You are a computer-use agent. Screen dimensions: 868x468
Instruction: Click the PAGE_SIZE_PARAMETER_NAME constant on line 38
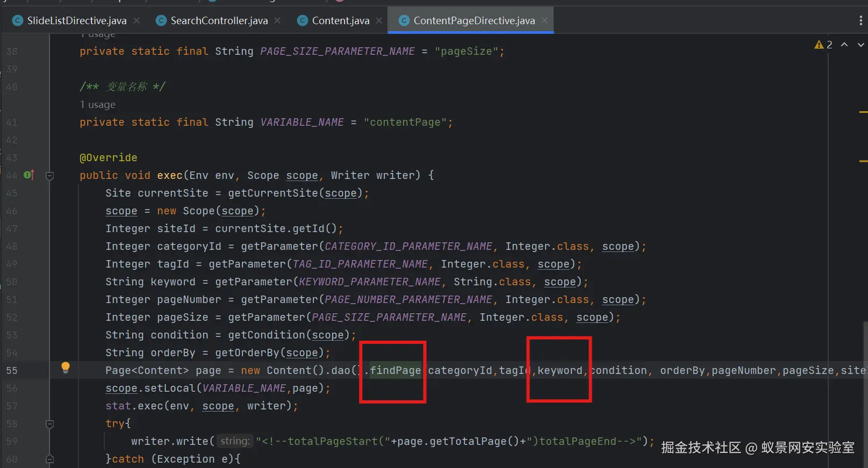coord(338,51)
